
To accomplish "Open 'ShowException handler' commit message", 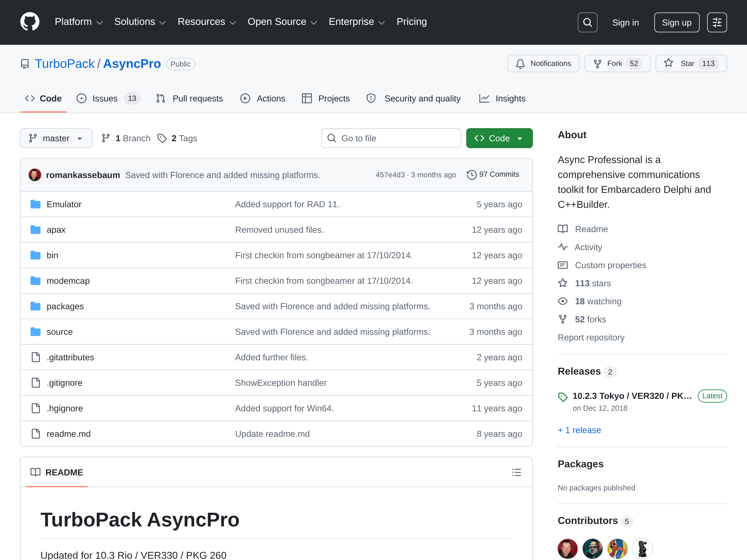I will pos(281,383).
